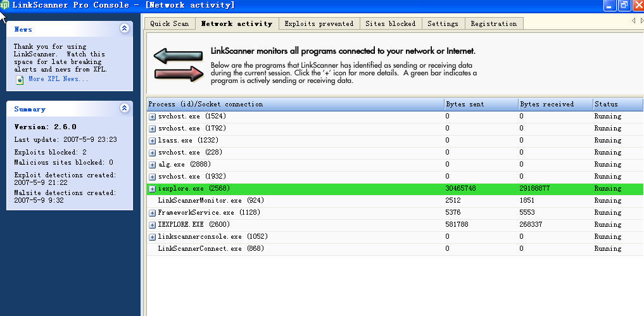Expand IEXPLORE.EXE (2600) row
Image resolution: width=644 pixels, height=316 pixels.
pyautogui.click(x=153, y=225)
